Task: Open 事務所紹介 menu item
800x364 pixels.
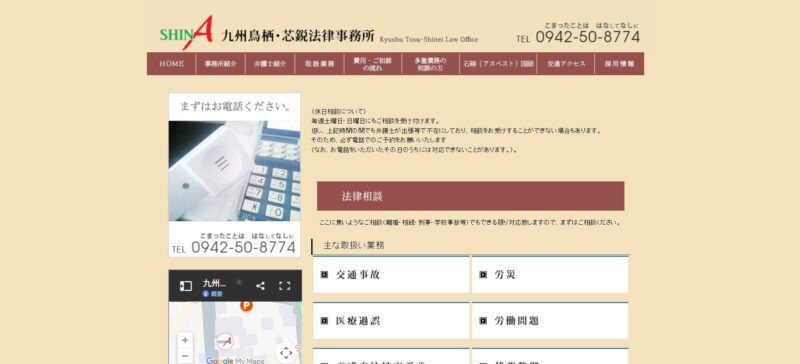Action: pyautogui.click(x=220, y=64)
